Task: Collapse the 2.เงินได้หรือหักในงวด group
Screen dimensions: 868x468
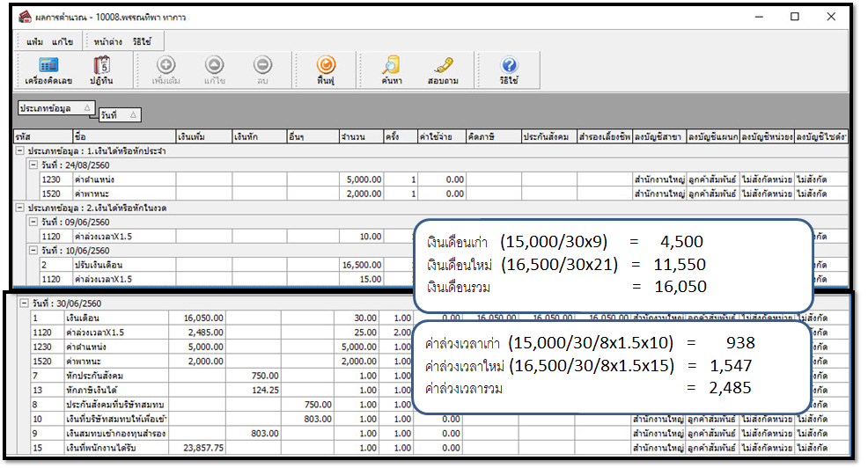Action: point(19,208)
